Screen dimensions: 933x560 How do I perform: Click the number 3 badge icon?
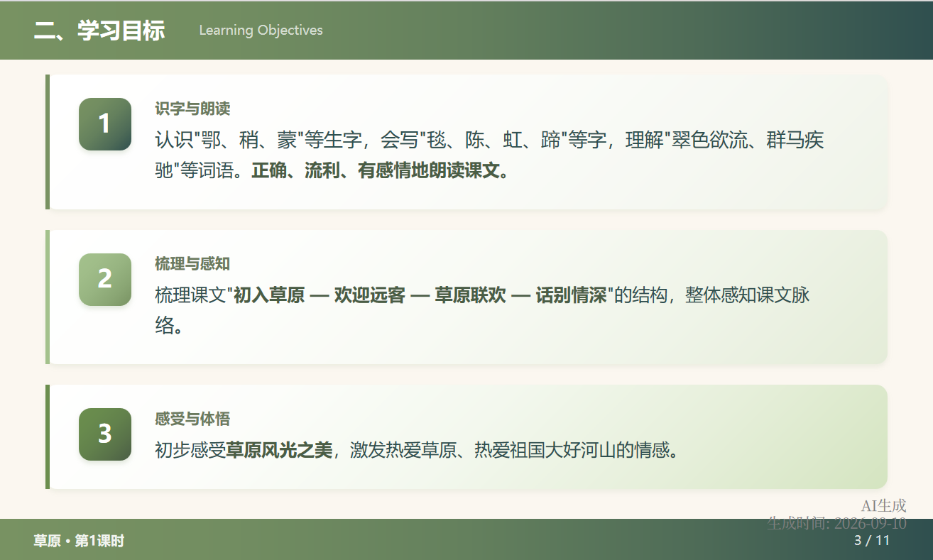[x=105, y=434]
